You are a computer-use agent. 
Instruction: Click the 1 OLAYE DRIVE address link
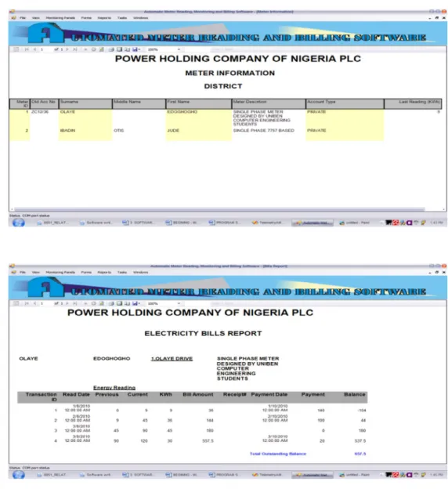pos(172,359)
